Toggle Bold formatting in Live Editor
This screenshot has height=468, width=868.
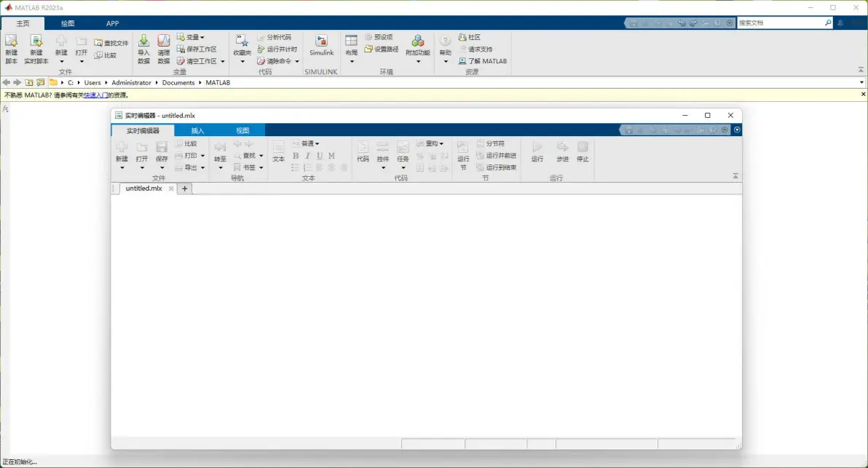pos(296,156)
